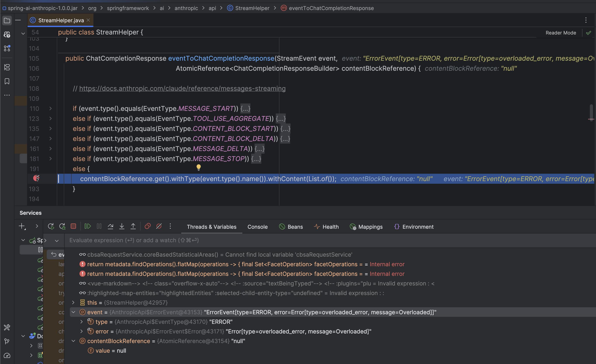The image size is (596, 364).
Task: Open the Bookmarks tool window icon
Action: [x=7, y=81]
